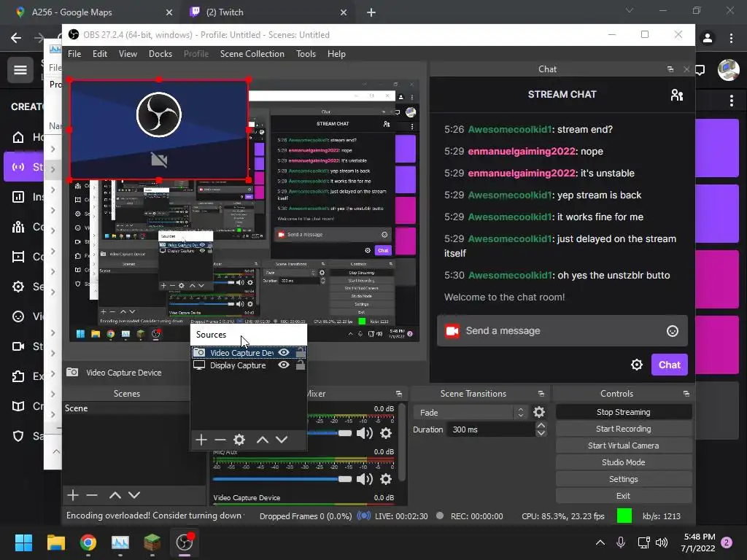Open the File menu in OBS
The image size is (747, 560).
(x=74, y=54)
